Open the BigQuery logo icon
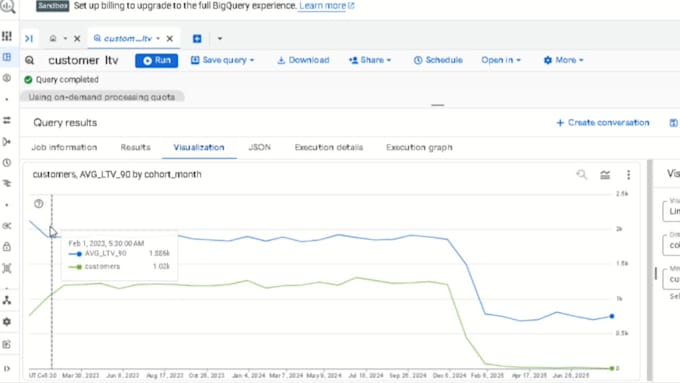This screenshot has height=383, width=680. [x=7, y=7]
